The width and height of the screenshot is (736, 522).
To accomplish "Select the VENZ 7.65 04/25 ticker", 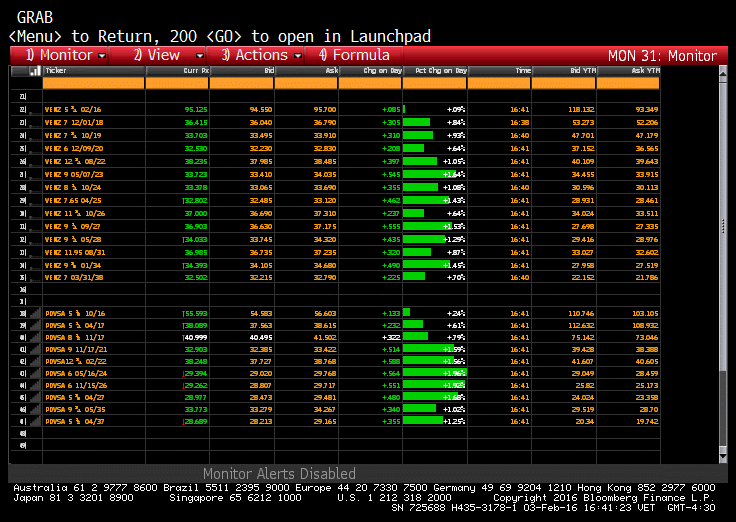I will (73, 200).
